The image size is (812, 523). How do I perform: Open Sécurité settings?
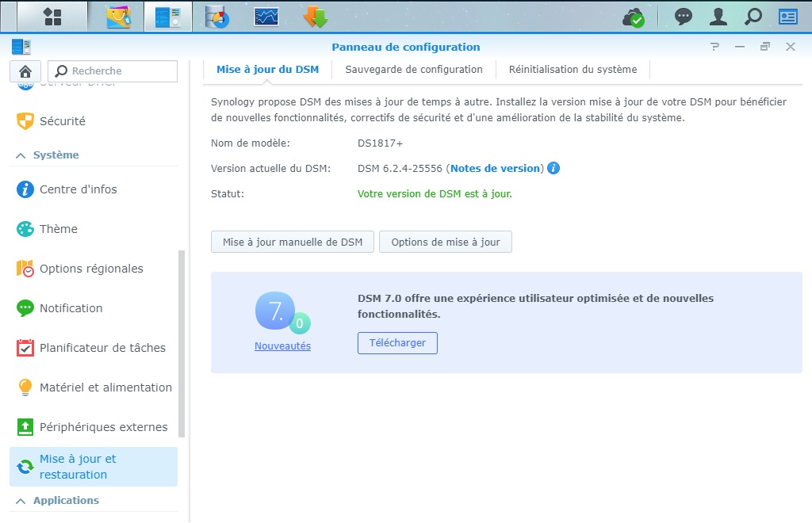tap(94, 121)
